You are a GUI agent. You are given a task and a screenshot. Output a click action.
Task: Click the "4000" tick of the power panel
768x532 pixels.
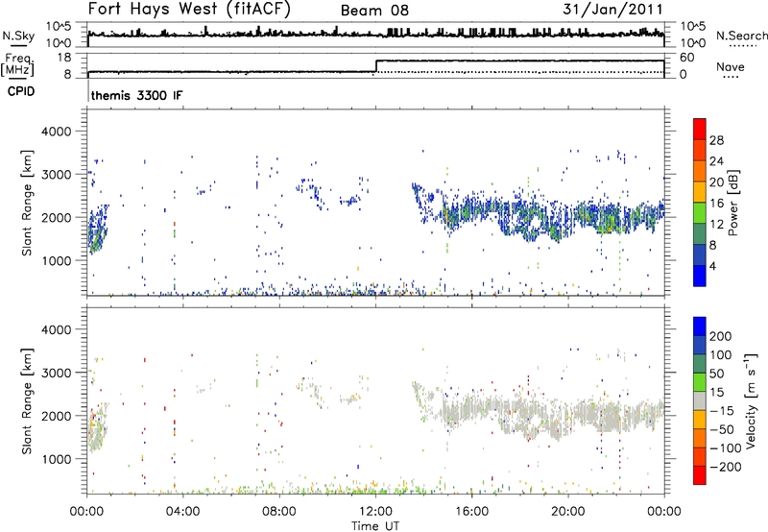click(56, 132)
